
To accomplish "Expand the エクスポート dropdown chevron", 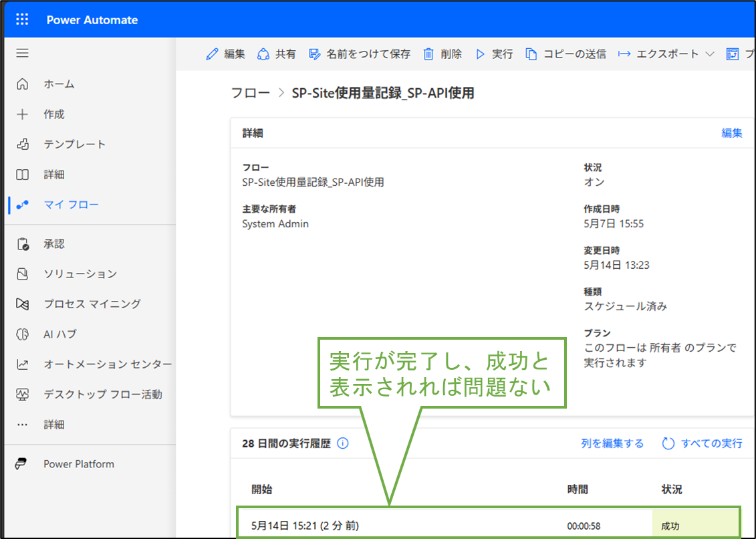I will pyautogui.click(x=709, y=54).
